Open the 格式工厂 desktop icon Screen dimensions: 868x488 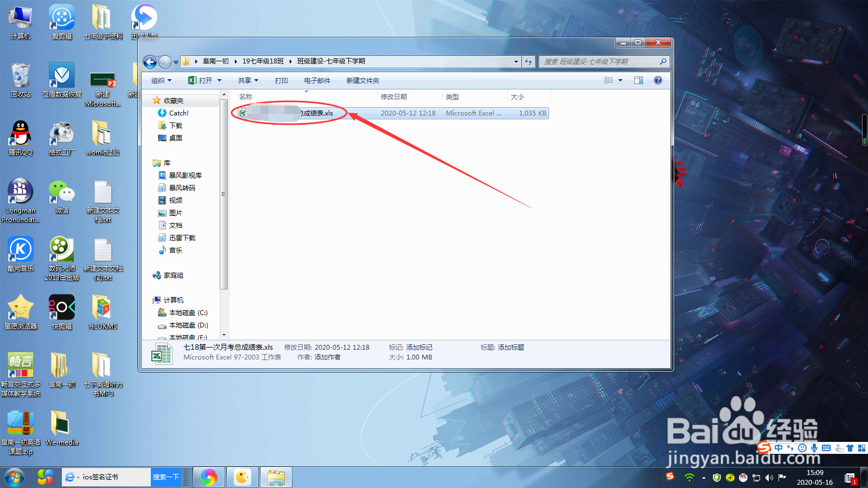[62, 138]
